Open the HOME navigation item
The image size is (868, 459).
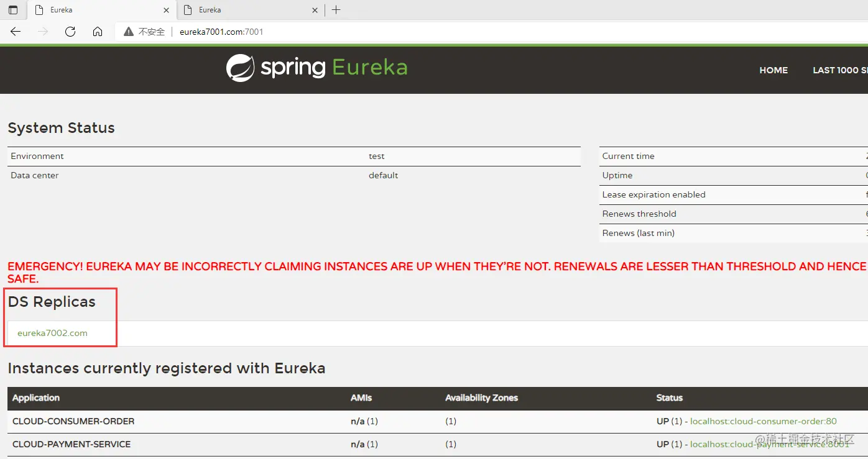coord(773,70)
